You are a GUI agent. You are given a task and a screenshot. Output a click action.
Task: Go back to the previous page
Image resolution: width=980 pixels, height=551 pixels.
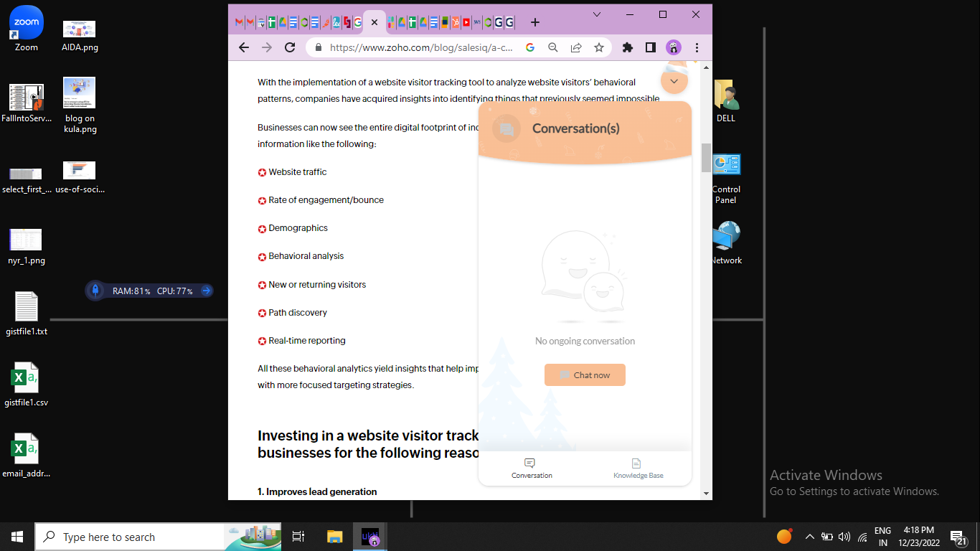243,47
